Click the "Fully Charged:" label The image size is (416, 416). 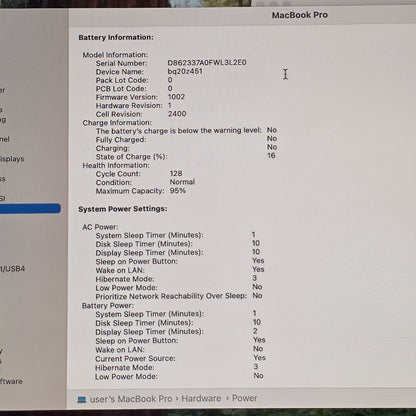[x=121, y=140]
